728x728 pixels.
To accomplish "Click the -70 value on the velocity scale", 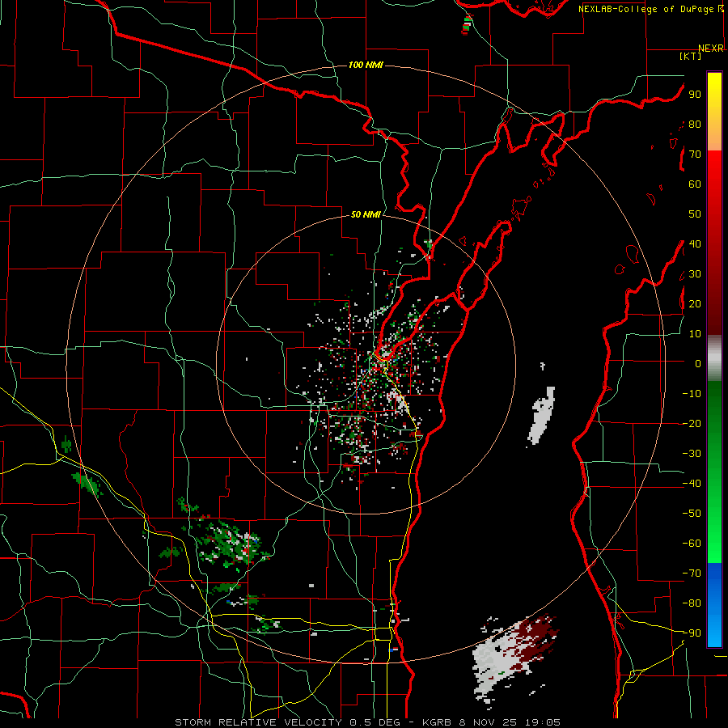I will point(692,573).
